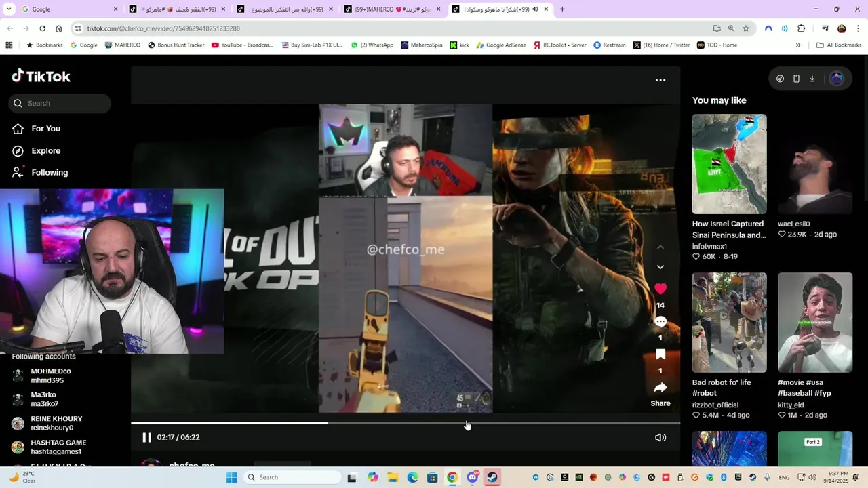The height and width of the screenshot is (488, 868).
Task: Click the TikTok coins icon in top pill
Action: click(x=780, y=79)
